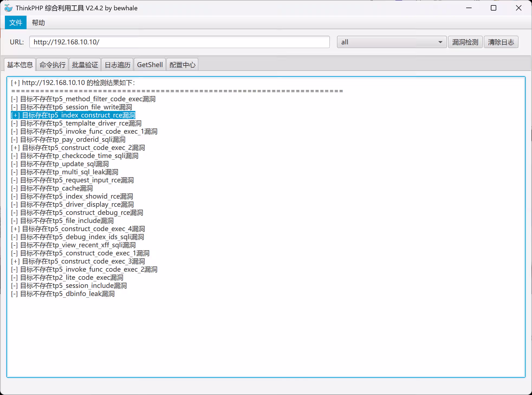Select the tp5_construct_code_exec_1 result line
Screen dimensions: 532x395
(80, 253)
